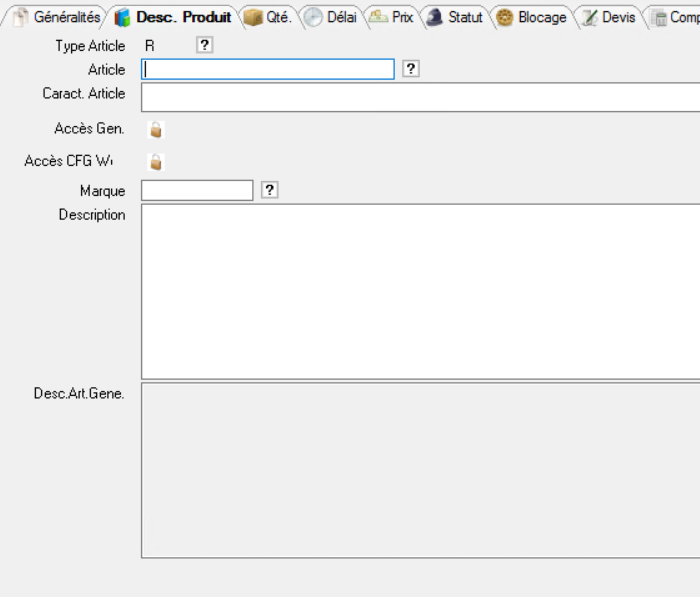Click into the Caract. Article field
Screen dimensions: 700x597
421,97
